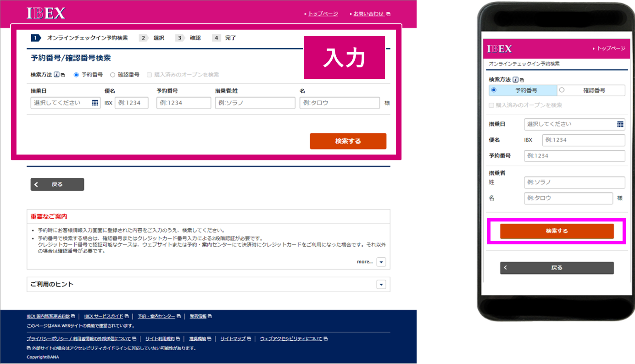Click the phone 名 input field

[x=568, y=199]
